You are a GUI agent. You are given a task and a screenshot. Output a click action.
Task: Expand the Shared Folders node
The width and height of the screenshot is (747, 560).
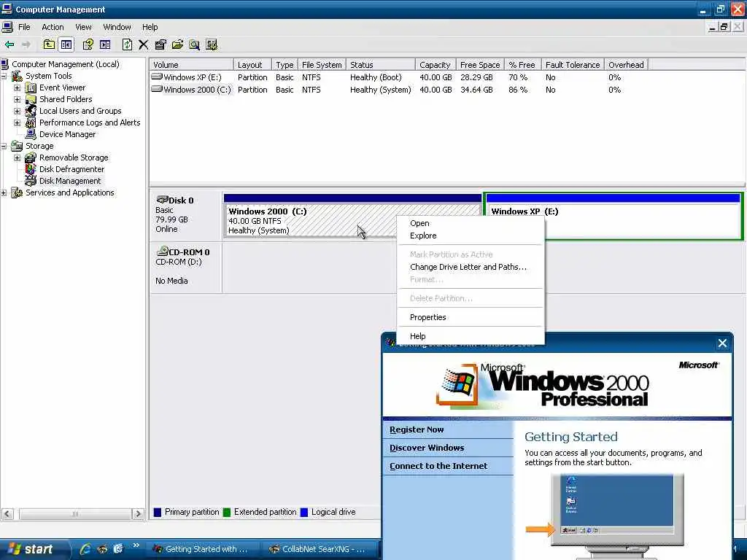[x=18, y=99]
